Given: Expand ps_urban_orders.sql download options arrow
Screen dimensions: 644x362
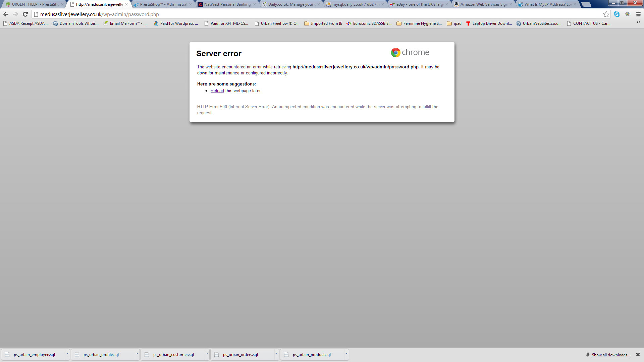Looking at the screenshot, I should (276, 354).
